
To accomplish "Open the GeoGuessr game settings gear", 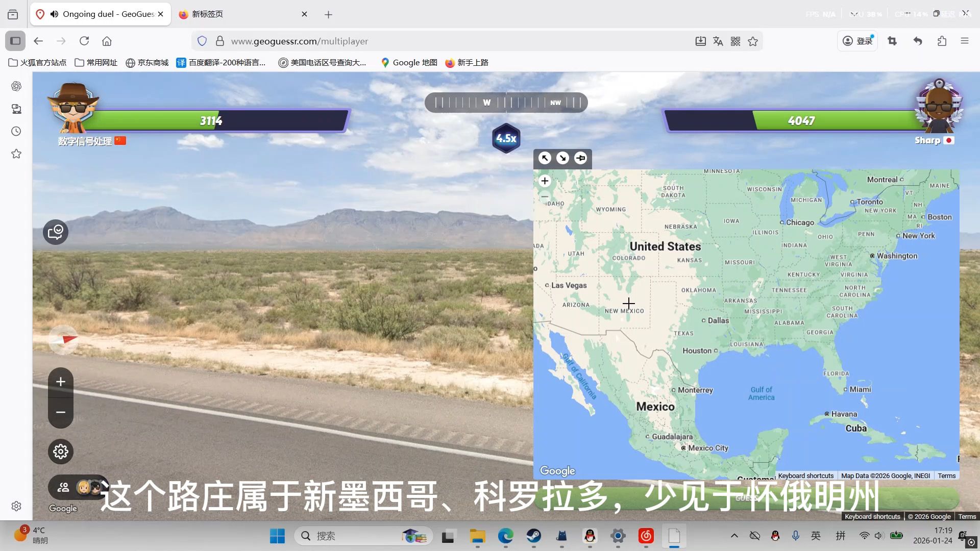I will click(x=61, y=452).
